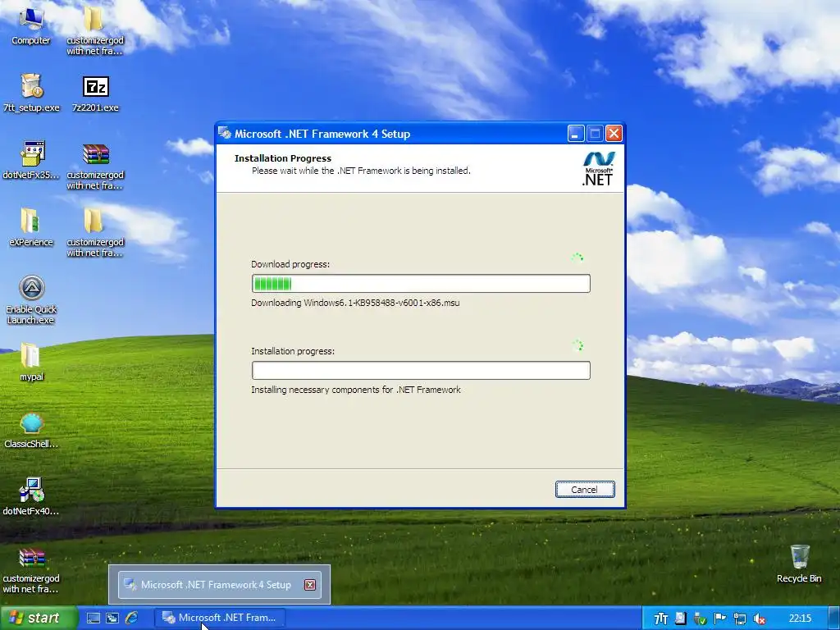This screenshot has height=630, width=840.
Task: Click the "Downloading Windows6.1-KB958488-v6001-x86.msu" text
Action: pyautogui.click(x=355, y=303)
